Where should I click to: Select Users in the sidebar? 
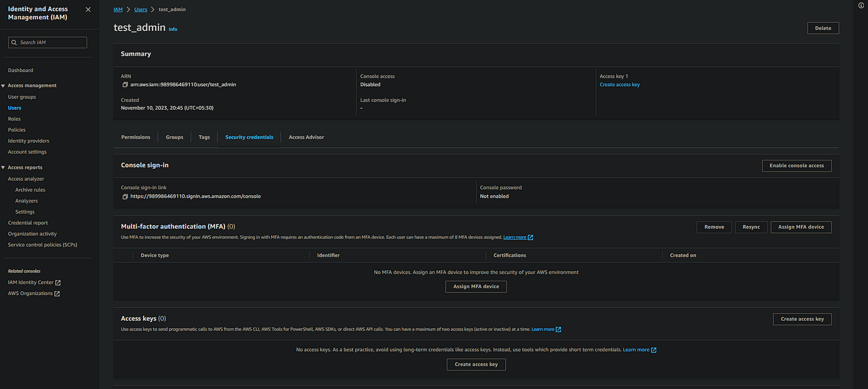[x=14, y=108]
